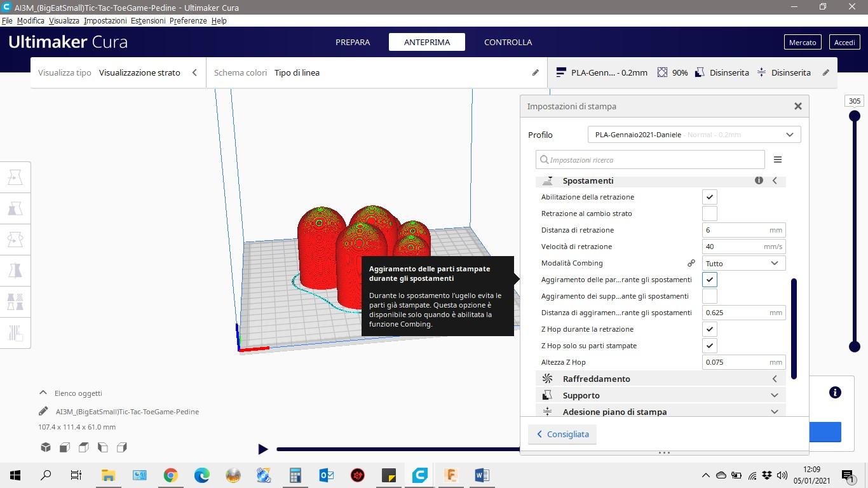868x488 pixels.
Task: Switch to left side view icon
Action: [x=103, y=447]
